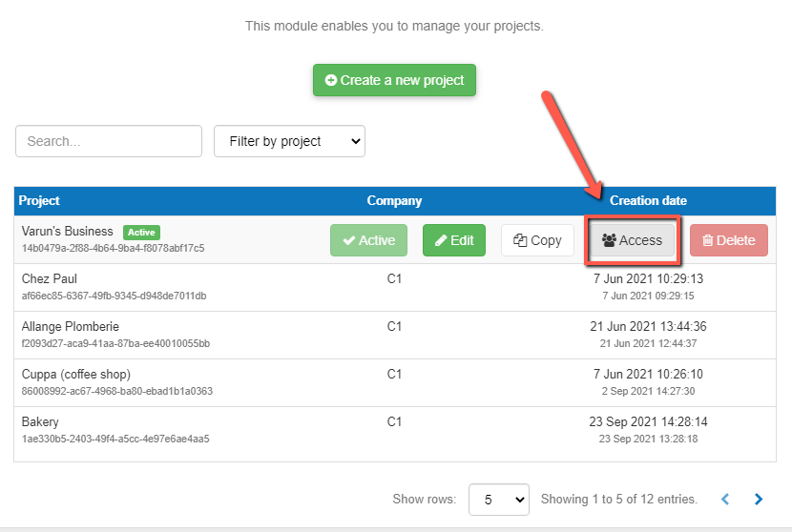Image resolution: width=792 pixels, height=532 pixels.
Task: Click Allange Plomberie ID f2093d27-aca9-41aa-87ba-ee40010055bb
Action: pyautogui.click(x=115, y=343)
